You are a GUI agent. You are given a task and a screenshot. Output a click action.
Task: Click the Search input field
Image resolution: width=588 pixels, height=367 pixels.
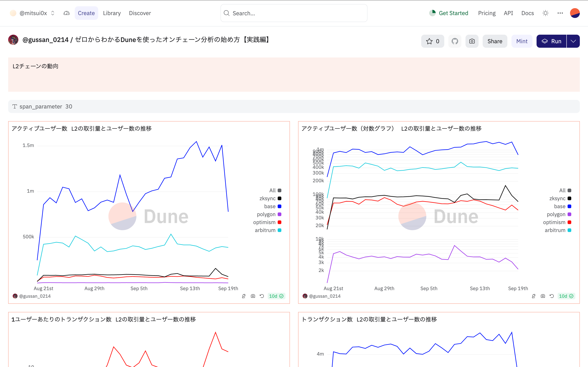[294, 13]
